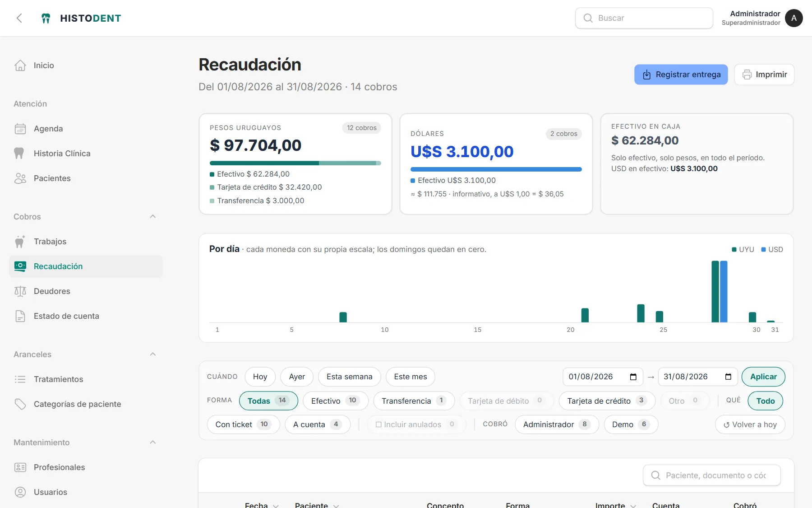Click the Registrar entrega button

pyautogui.click(x=681, y=75)
